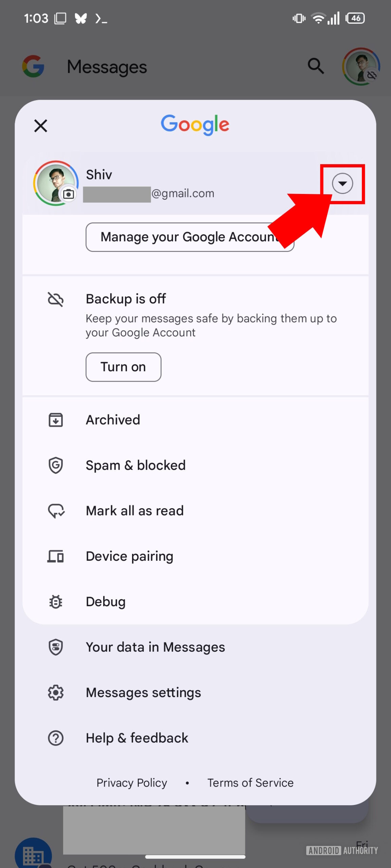391x868 pixels.
Task: Tap the Spam & blocked shield icon
Action: 56,465
